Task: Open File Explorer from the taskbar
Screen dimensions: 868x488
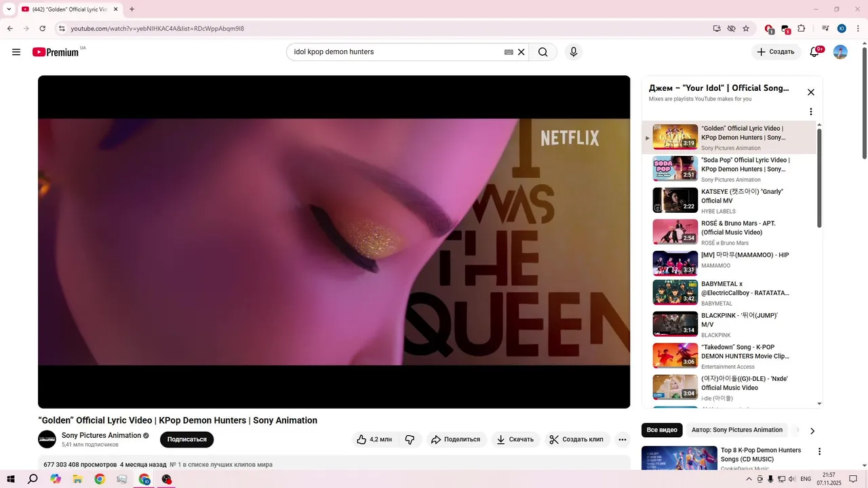Action: point(77,479)
